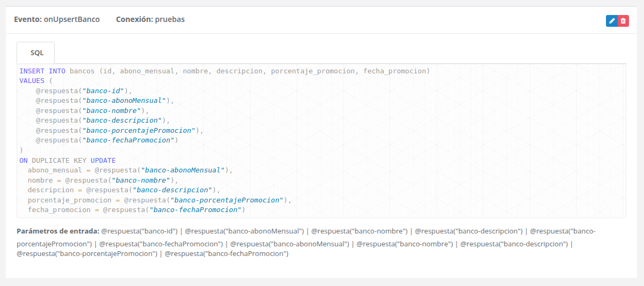The height and width of the screenshot is (286, 644).
Task: Click the ON DUPLICATE KEY UPDATE line
Action: coord(68,160)
